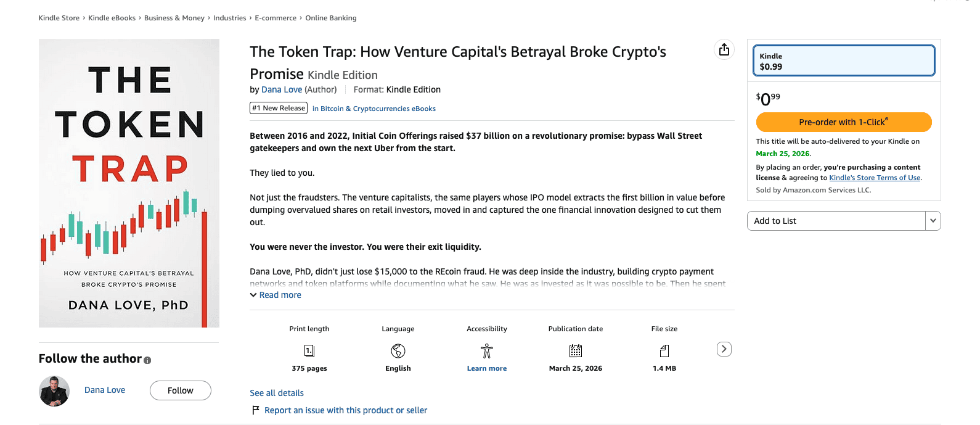Click the file size document icon
The width and height of the screenshot is (980, 425).
coord(664,350)
